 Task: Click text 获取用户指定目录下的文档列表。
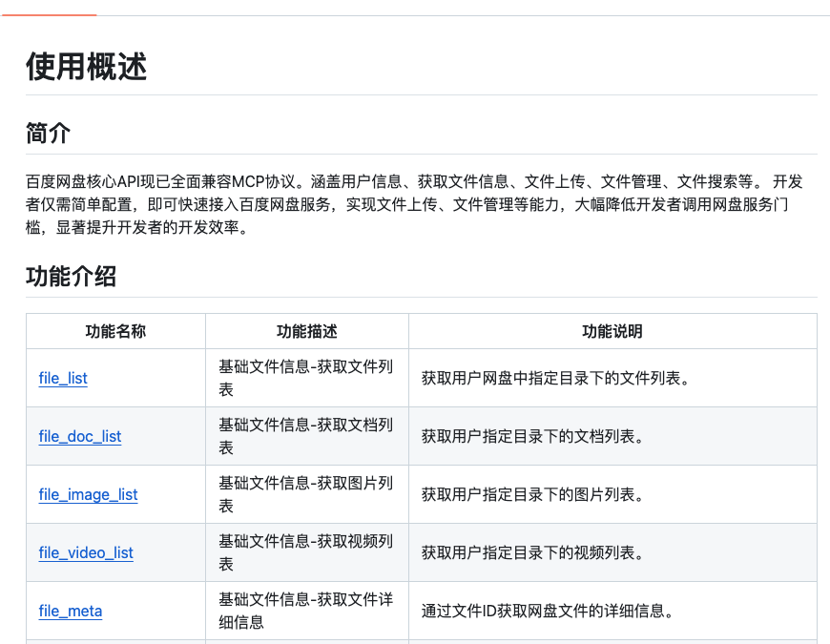[532, 437]
